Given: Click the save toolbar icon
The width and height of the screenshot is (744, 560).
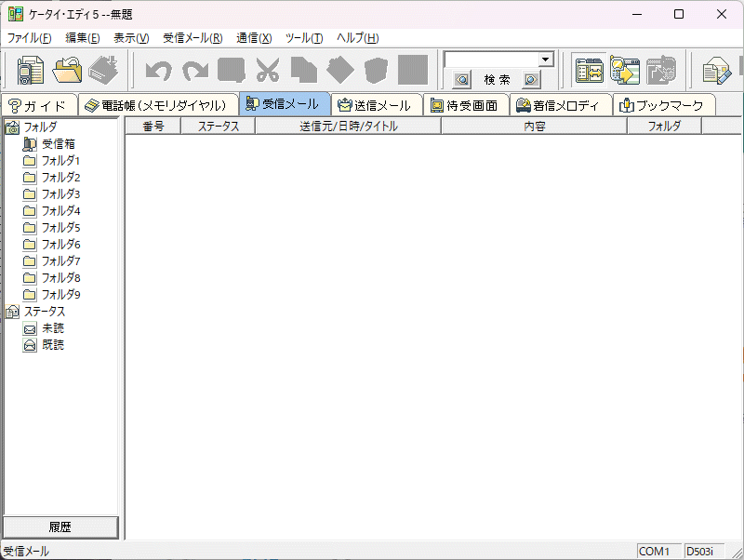Looking at the screenshot, I should point(103,71).
